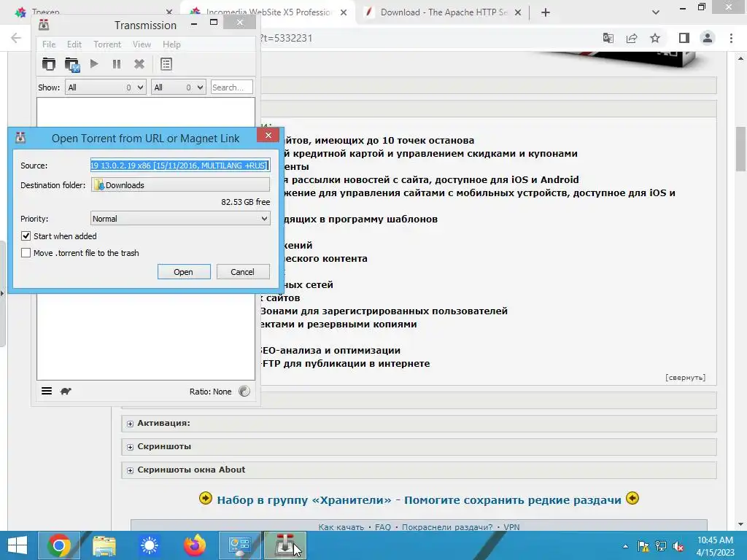Image resolution: width=747 pixels, height=560 pixels.
Task: Bookmark this page with the star icon
Action: [x=655, y=38]
